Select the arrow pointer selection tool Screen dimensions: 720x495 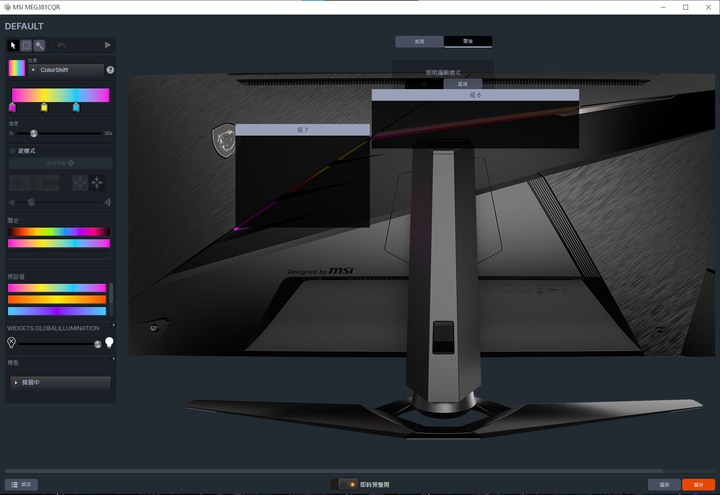[x=13, y=45]
